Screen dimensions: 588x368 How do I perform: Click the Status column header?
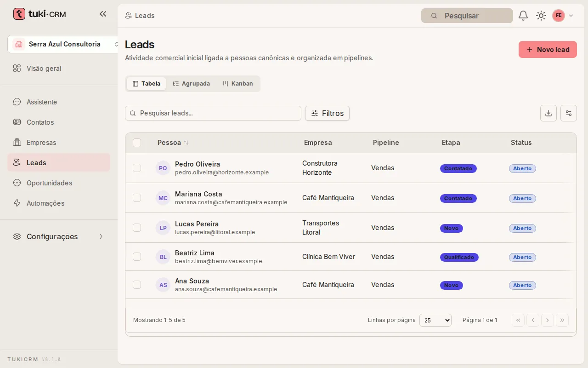[x=521, y=143]
